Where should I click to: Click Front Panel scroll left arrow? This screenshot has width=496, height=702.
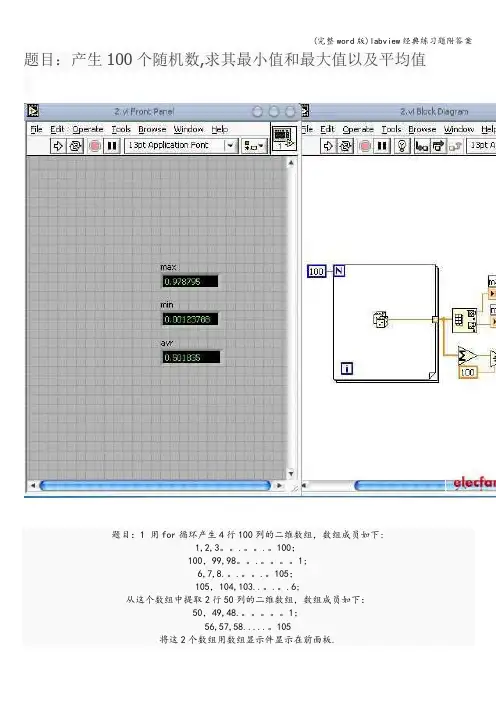[x=32, y=485]
